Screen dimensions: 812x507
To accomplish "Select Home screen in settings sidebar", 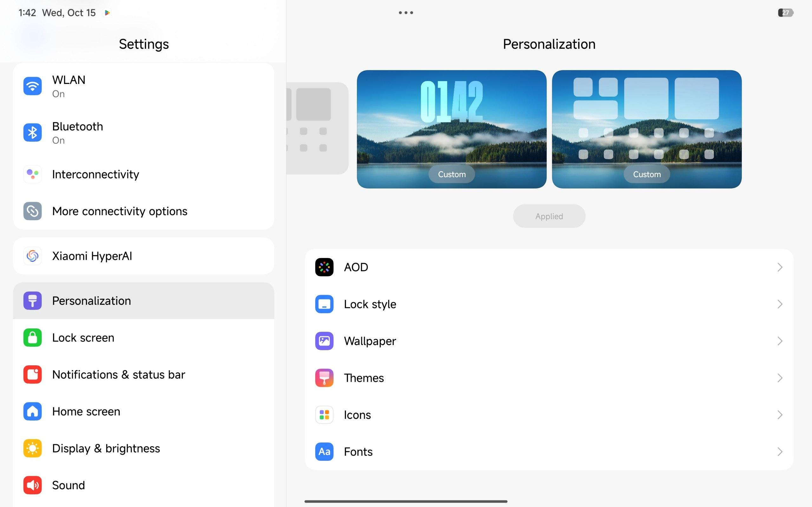I will 86,411.
